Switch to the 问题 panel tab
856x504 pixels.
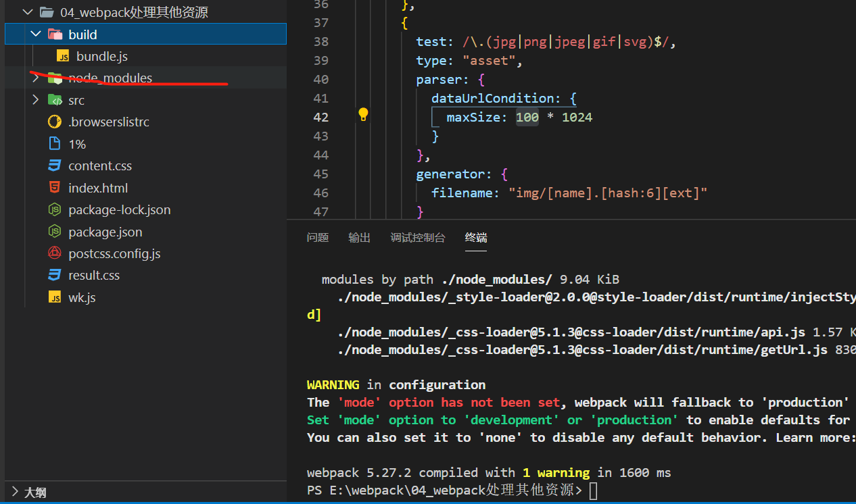tap(318, 237)
